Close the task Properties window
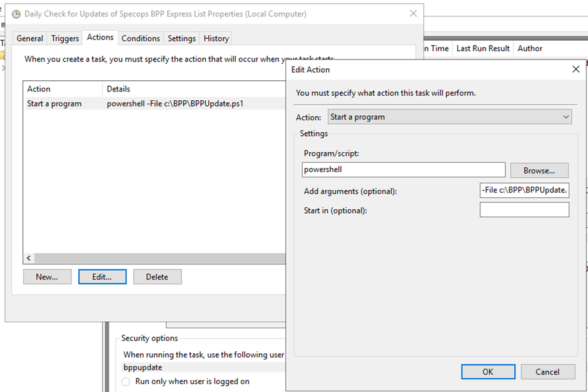This screenshot has width=588, height=392. (413, 14)
